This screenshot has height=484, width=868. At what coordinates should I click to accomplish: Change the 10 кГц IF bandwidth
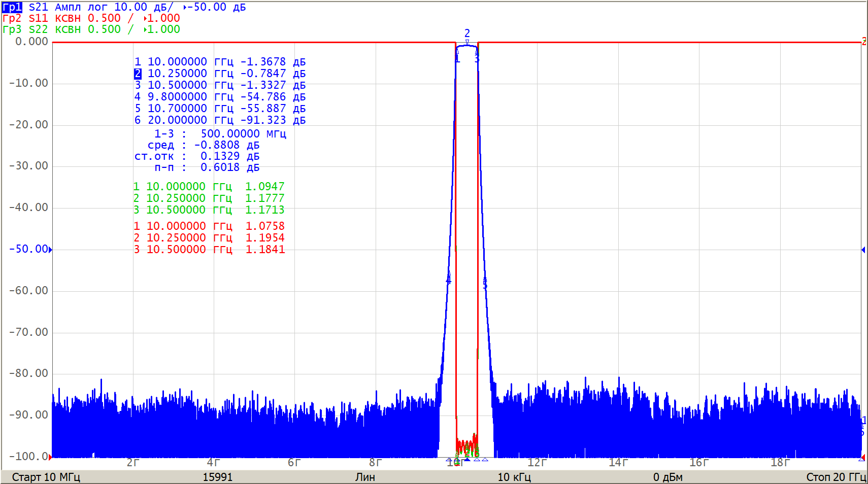514,477
